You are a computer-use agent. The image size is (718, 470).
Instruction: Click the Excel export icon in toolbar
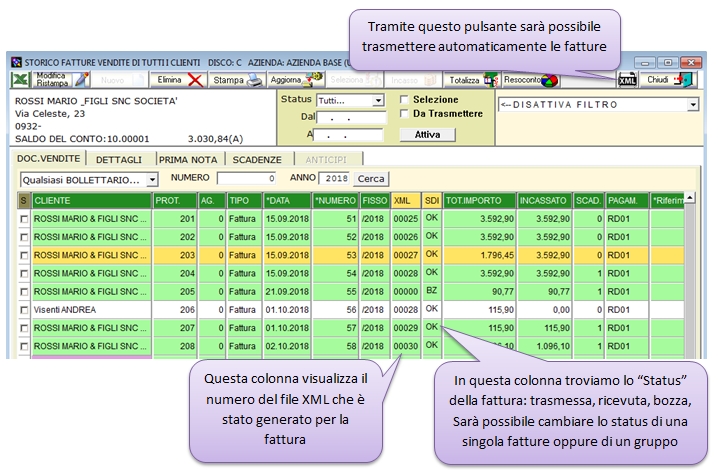(x=20, y=80)
